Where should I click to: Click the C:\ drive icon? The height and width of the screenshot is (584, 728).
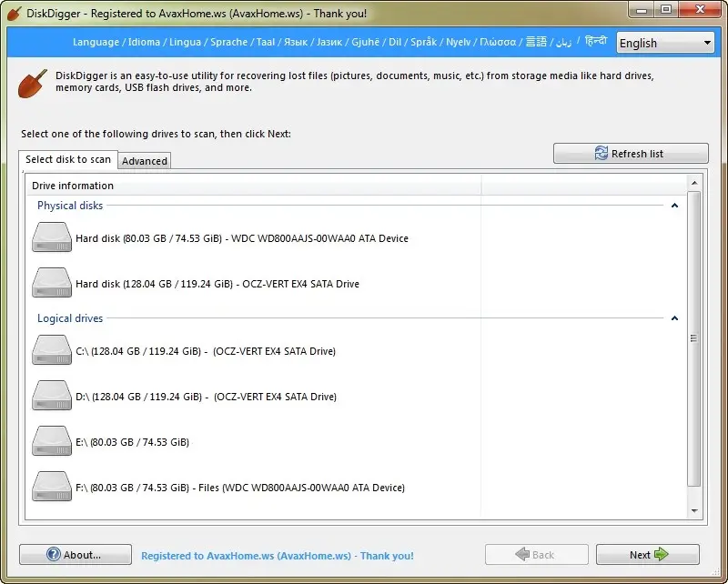coord(52,349)
